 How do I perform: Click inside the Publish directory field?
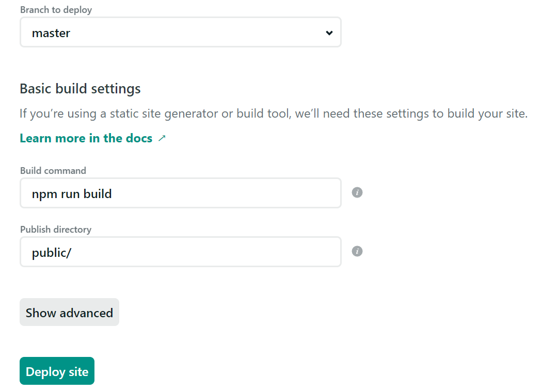(181, 252)
